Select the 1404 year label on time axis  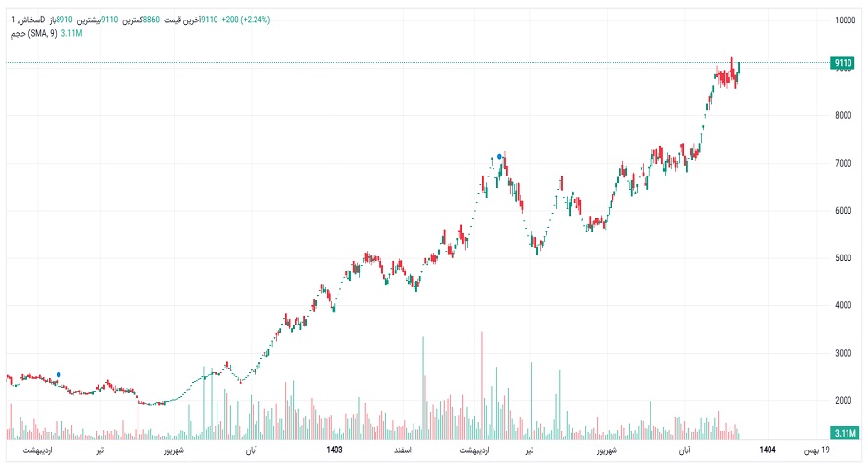pos(768,450)
